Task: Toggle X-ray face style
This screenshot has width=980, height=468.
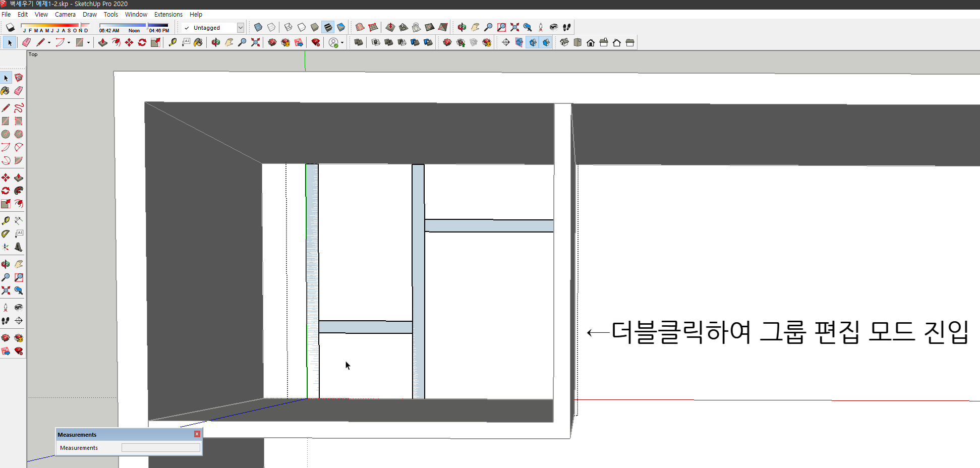Action: tap(258, 27)
